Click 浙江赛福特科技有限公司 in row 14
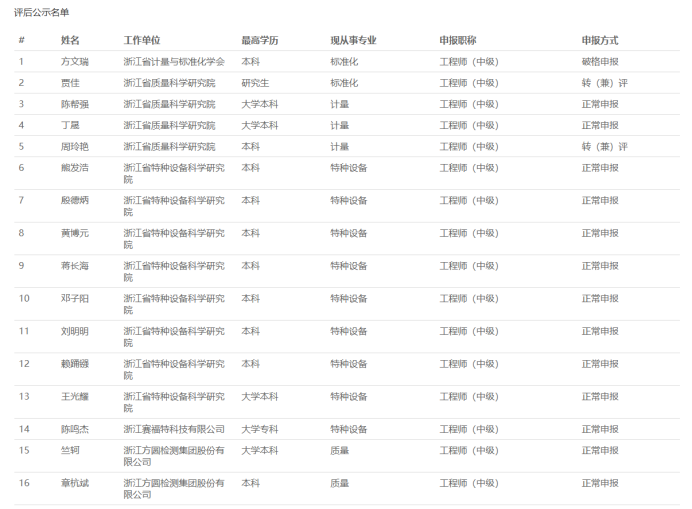Image resolution: width=692 pixels, height=509 pixels. 174,429
